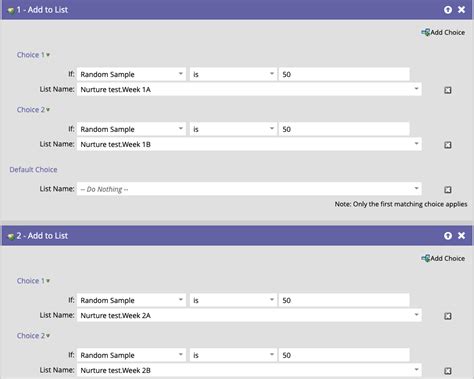Viewport: 474px width, 379px height.
Task: Open the Do Nothing default list dropdown
Action: pyautogui.click(x=249, y=189)
